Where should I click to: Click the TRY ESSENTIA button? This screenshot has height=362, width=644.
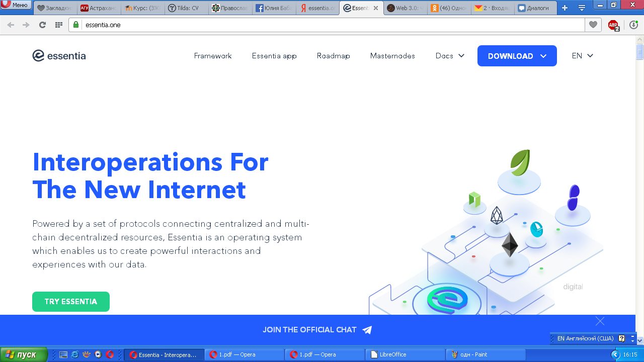(x=71, y=302)
